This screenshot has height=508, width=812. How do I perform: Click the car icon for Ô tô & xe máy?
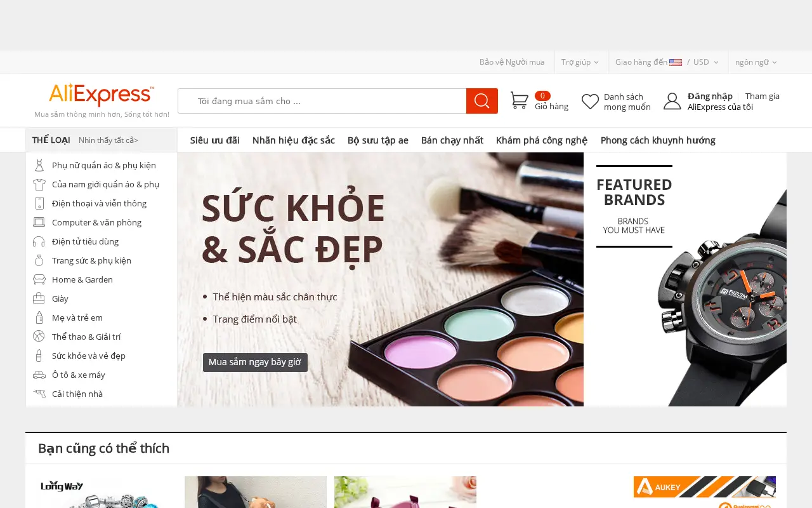[x=39, y=375]
